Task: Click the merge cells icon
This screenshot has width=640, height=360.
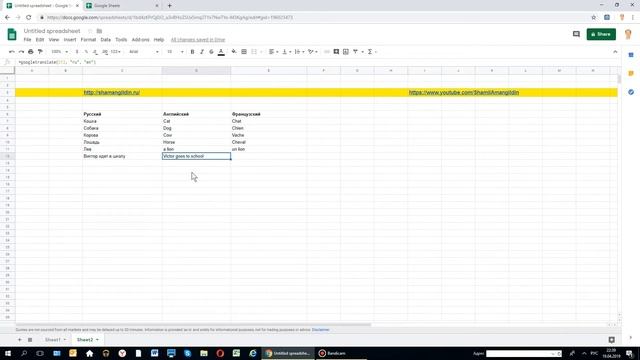Action: pyautogui.click(x=254, y=52)
